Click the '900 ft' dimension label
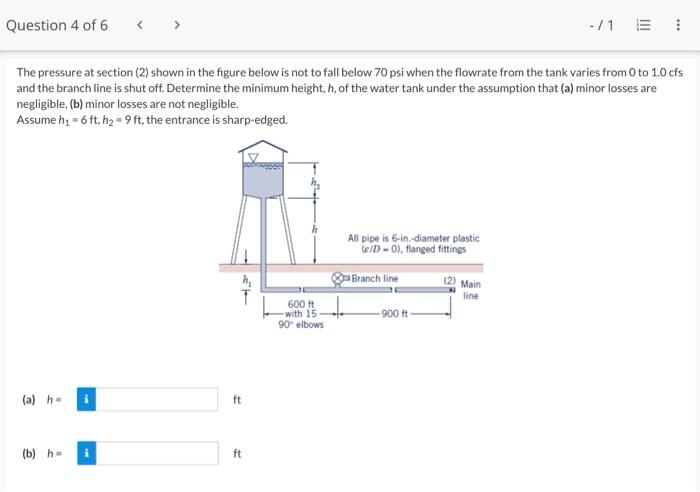 pos(395,313)
